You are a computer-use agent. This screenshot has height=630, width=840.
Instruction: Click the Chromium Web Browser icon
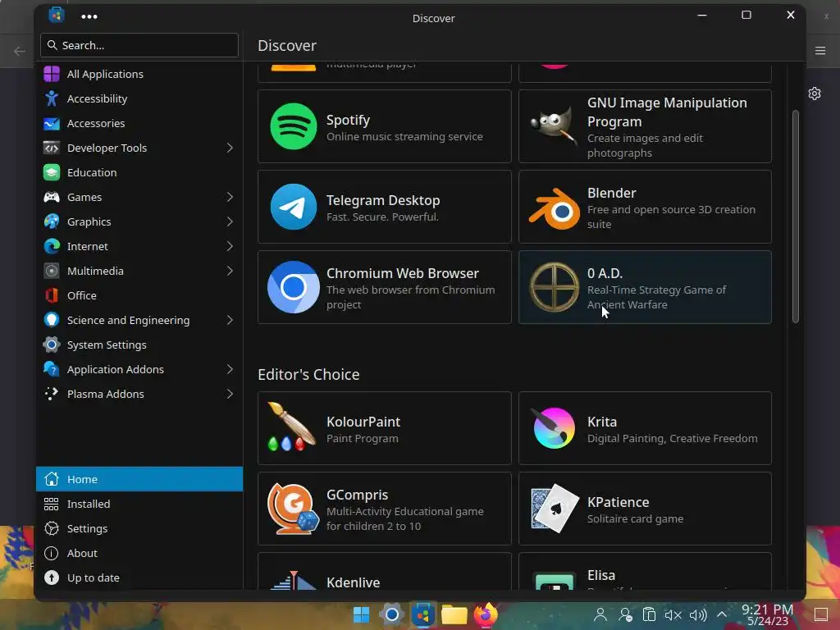(x=293, y=287)
